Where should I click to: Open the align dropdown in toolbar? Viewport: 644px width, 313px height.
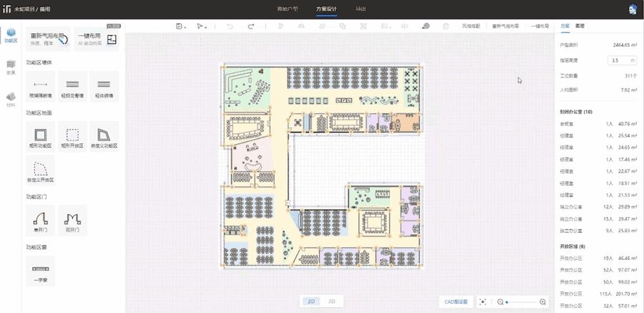pyautogui.click(x=385, y=26)
